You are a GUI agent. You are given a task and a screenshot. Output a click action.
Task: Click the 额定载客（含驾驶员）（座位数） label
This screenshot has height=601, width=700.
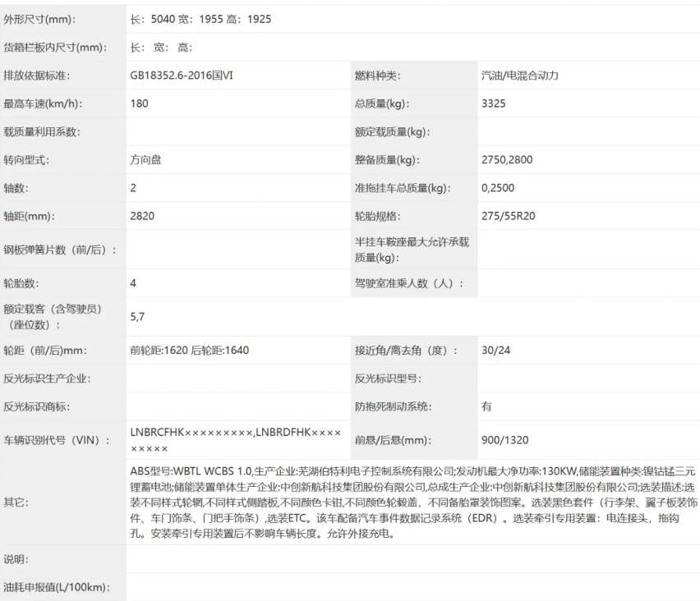point(53,317)
